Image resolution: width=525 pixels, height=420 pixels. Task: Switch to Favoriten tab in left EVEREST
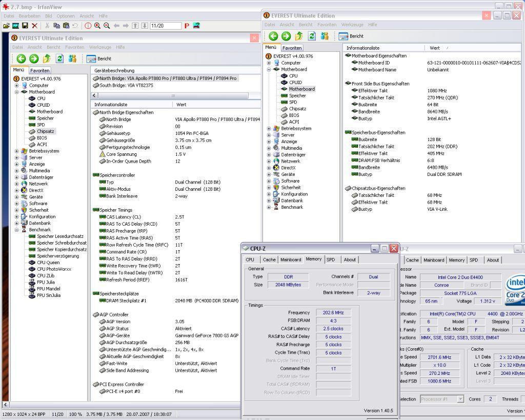pyautogui.click(x=40, y=70)
